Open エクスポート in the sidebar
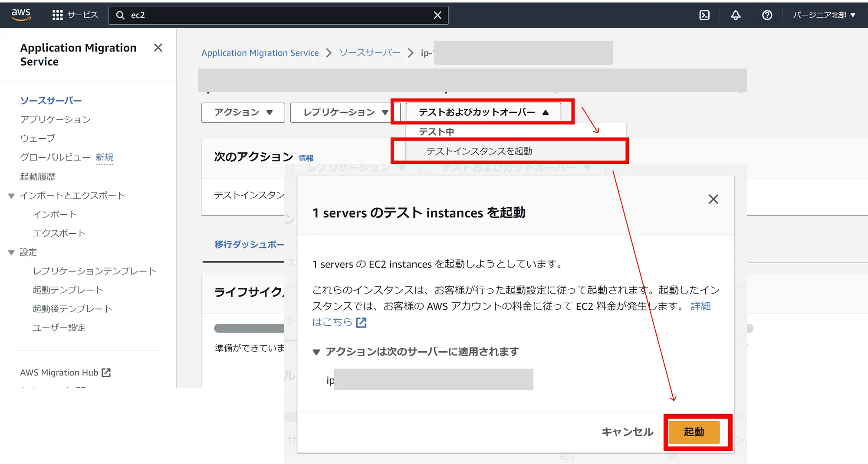The image size is (868, 464). point(59,233)
